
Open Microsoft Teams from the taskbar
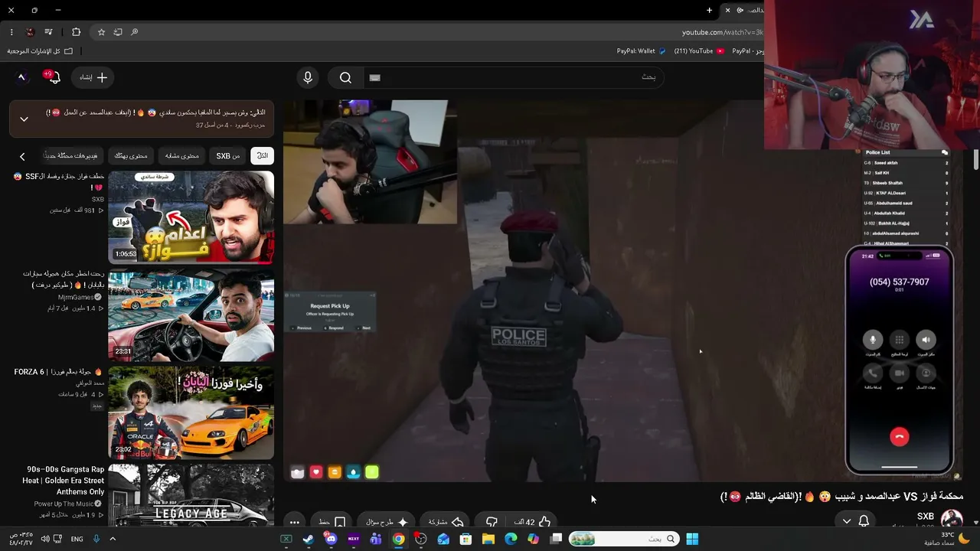point(376,539)
